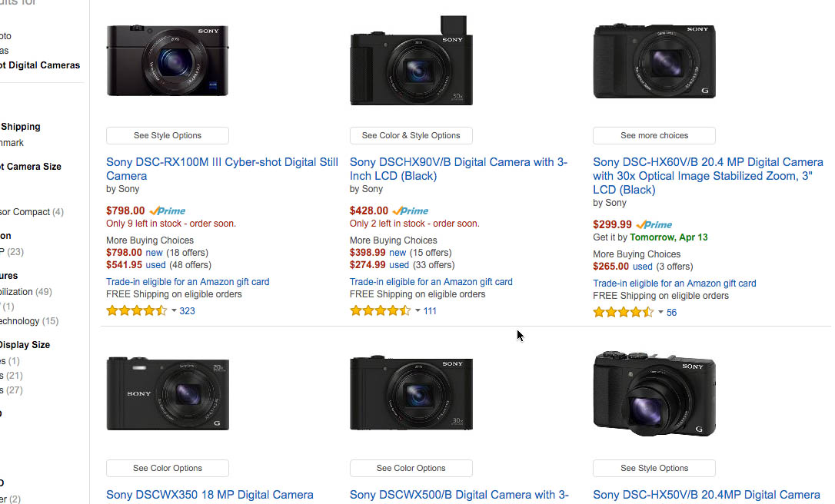This screenshot has width=835, height=504.
Task: Click trade-in eligible link under DSCHX90V/B
Action: pos(431,282)
